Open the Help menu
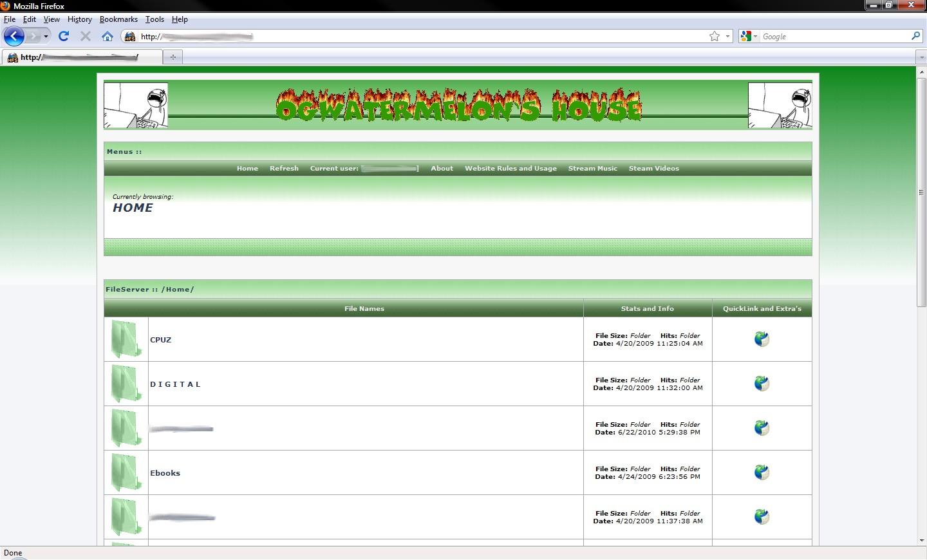 tap(180, 19)
